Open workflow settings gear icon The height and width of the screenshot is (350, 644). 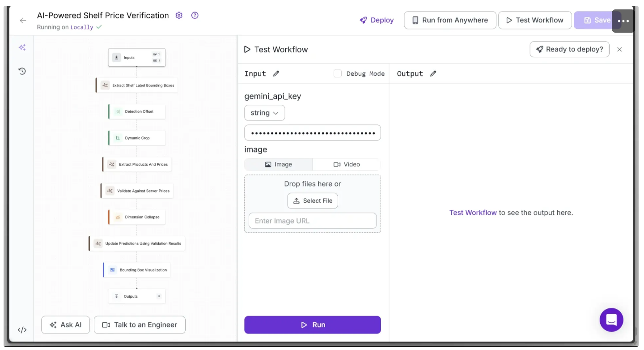179,15
